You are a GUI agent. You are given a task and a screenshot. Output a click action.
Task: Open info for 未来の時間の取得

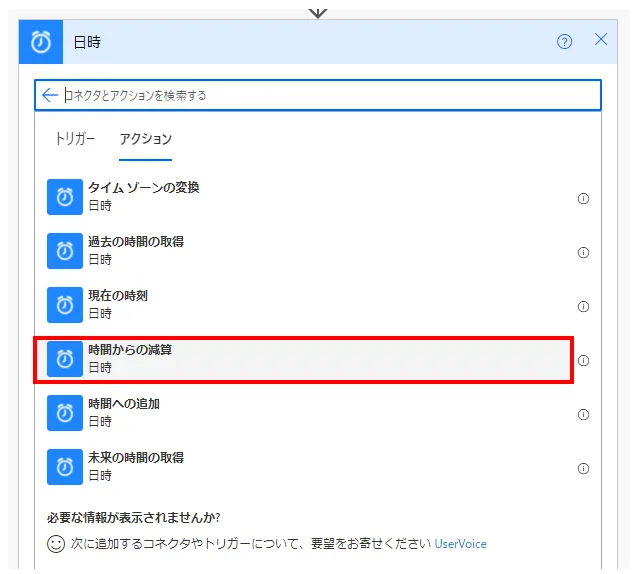click(583, 468)
